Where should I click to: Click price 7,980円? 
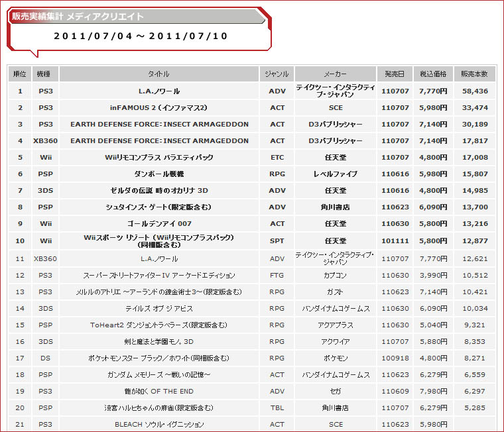click(433, 391)
